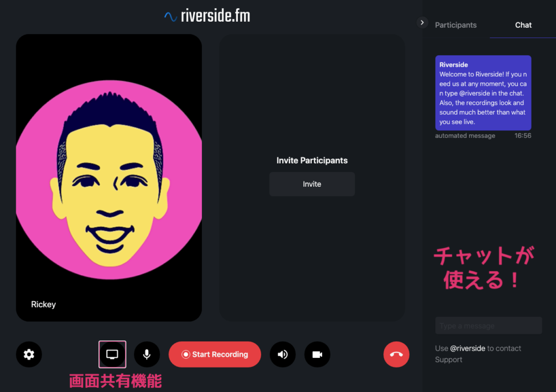Image resolution: width=556 pixels, height=392 pixels.
Task: Click the Rickey name label
Action: (43, 305)
